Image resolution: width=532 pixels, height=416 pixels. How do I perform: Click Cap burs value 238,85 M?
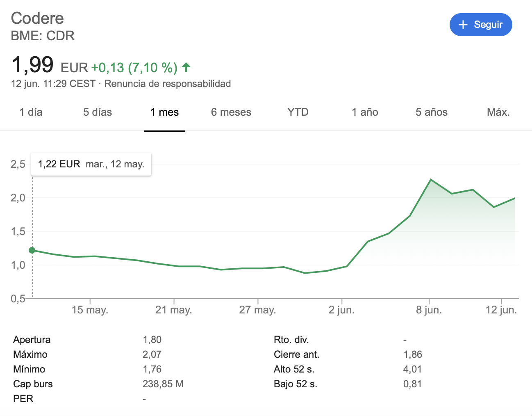(163, 384)
